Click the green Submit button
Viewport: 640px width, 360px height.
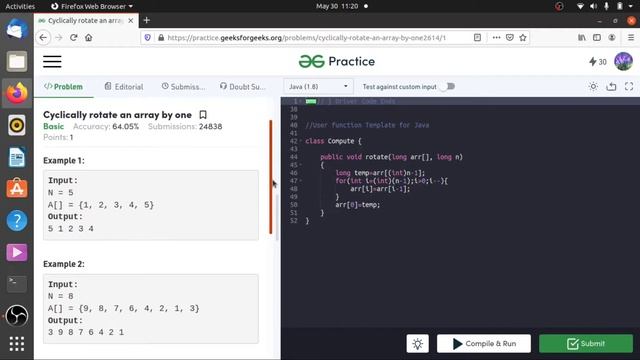pos(586,344)
